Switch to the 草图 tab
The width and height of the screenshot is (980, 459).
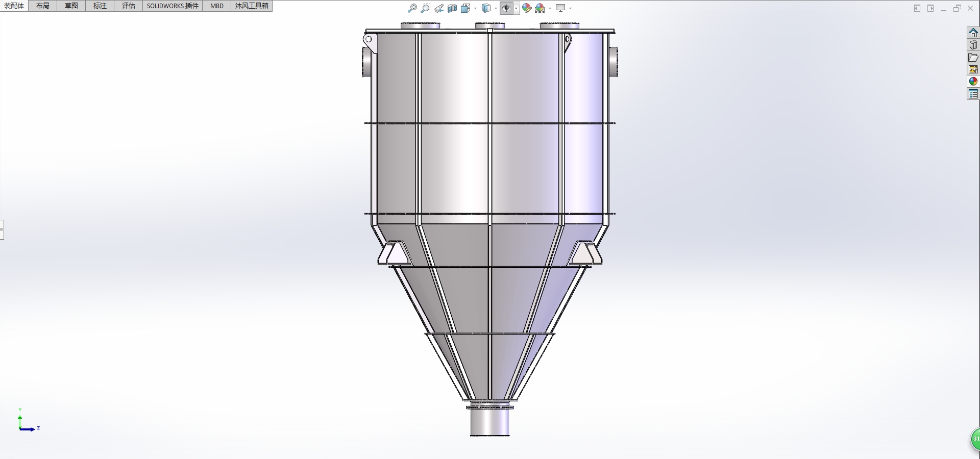click(x=71, y=6)
